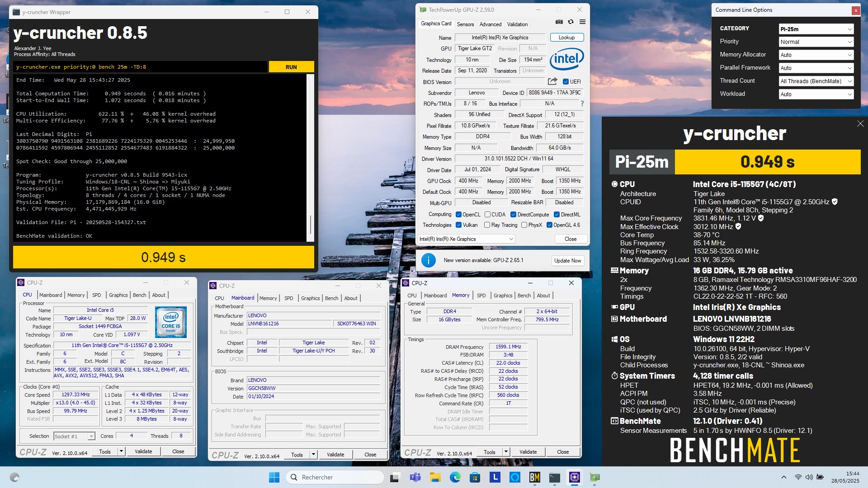Open Microsoft Edge from the taskbar
The width and height of the screenshot is (868, 488).
click(x=455, y=477)
